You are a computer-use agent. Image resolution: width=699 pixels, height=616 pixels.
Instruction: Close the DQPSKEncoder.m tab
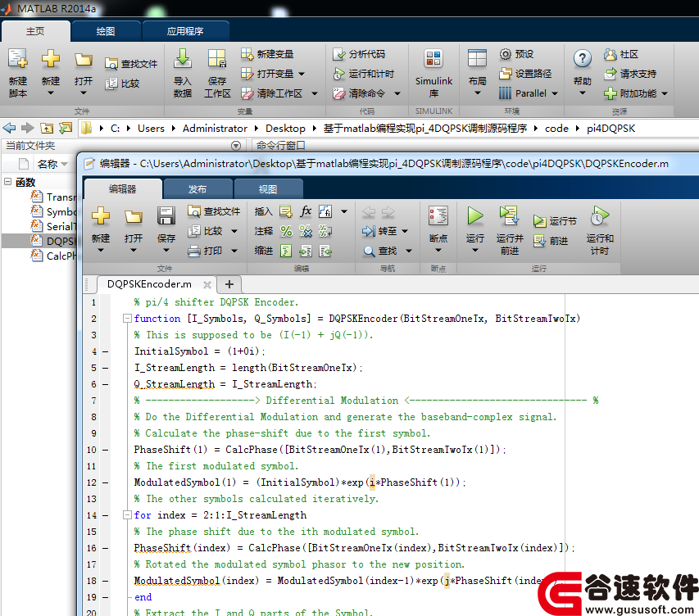pos(207,284)
